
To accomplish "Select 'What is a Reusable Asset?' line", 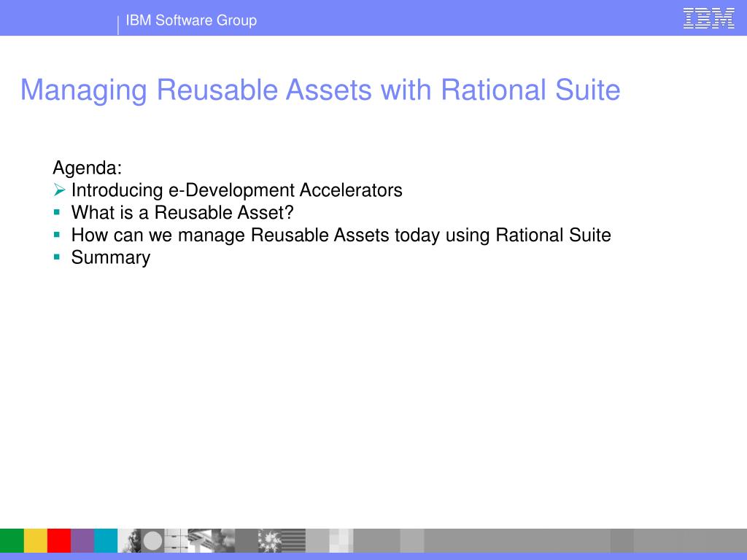I will [x=182, y=212].
